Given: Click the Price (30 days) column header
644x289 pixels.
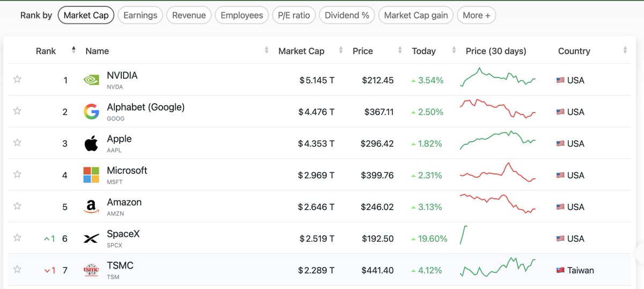Looking at the screenshot, I should click(x=496, y=51).
